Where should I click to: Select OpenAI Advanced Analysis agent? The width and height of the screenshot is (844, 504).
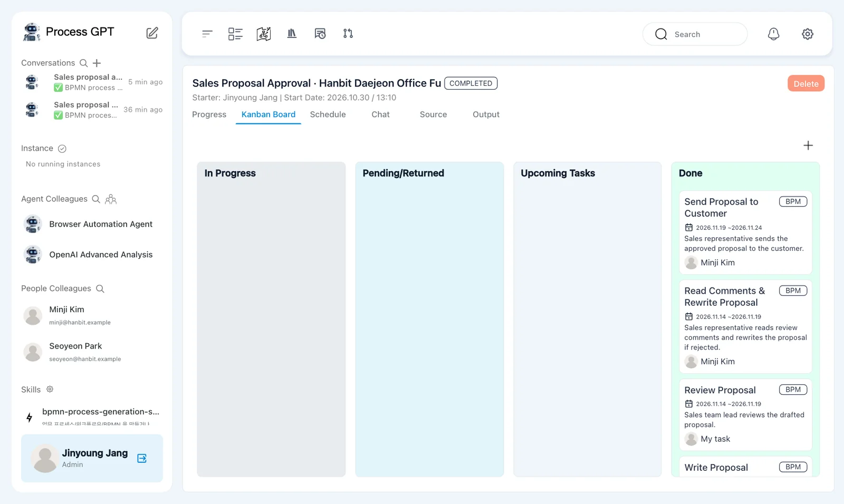[x=92, y=255]
